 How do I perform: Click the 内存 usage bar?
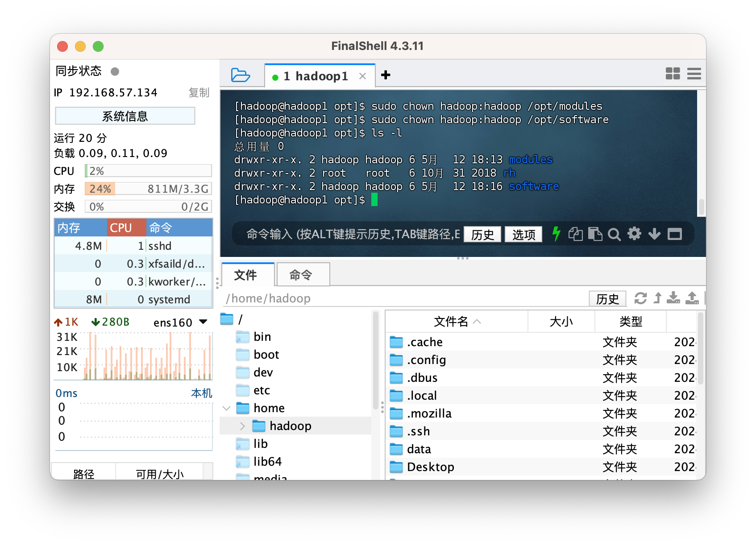(x=148, y=189)
